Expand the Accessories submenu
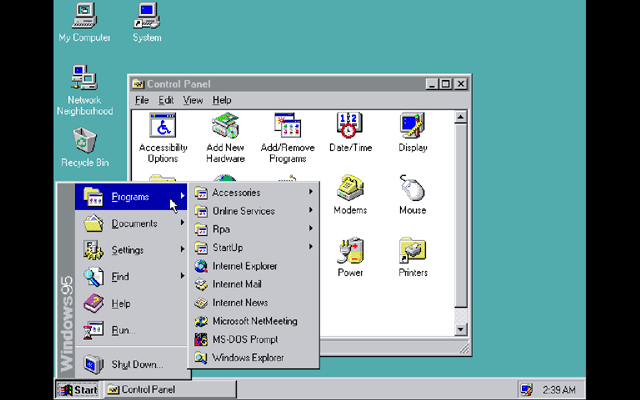Image resolution: width=640 pixels, height=400 pixels. [253, 193]
